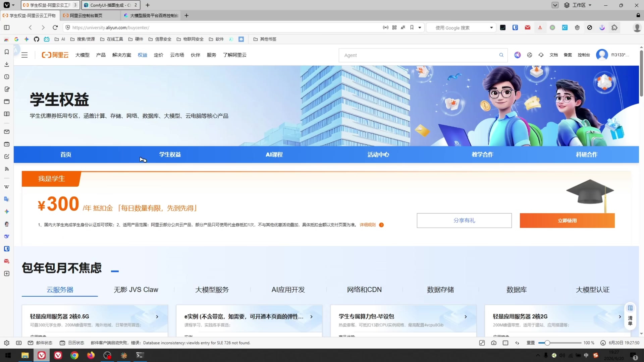Click the magnifier search icon in Agent box
The image size is (644, 362).
[501, 55]
